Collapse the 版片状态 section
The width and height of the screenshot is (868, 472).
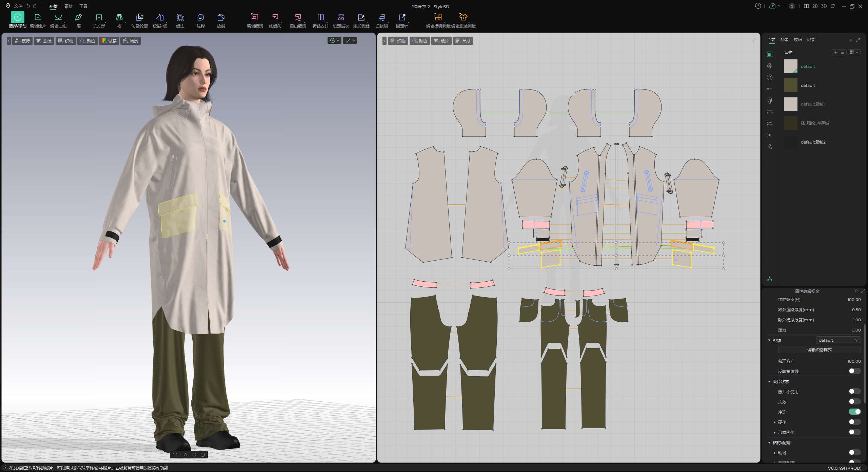(769, 381)
